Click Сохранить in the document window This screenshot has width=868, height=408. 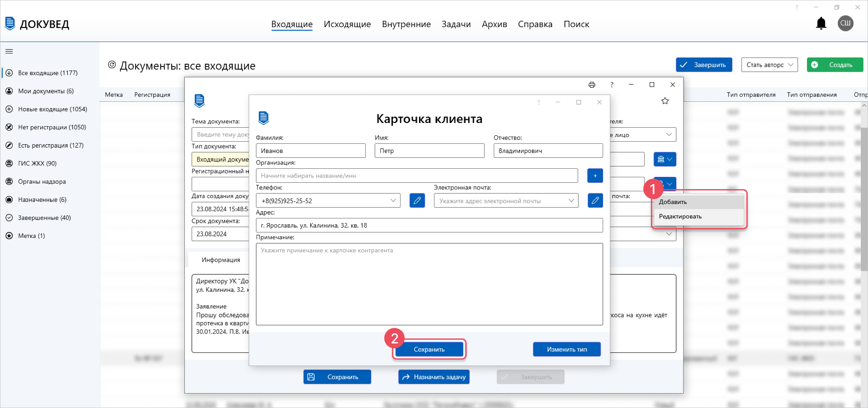(337, 377)
